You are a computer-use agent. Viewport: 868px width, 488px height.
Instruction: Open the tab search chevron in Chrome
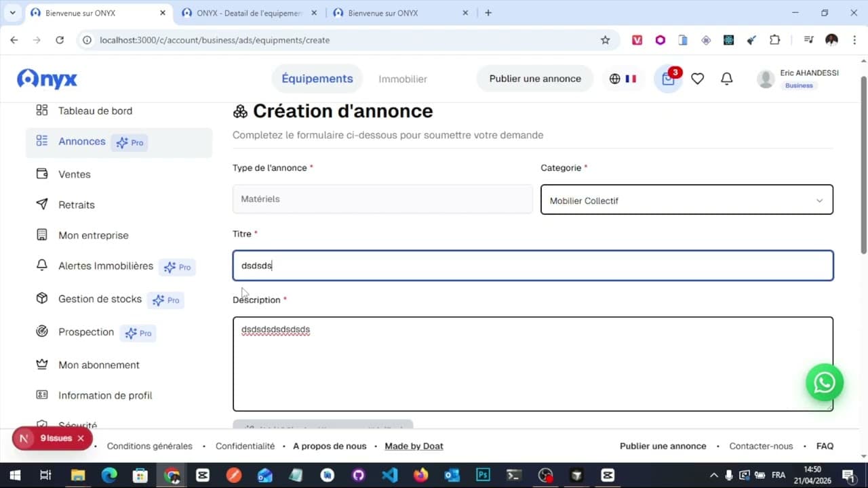pos(12,13)
